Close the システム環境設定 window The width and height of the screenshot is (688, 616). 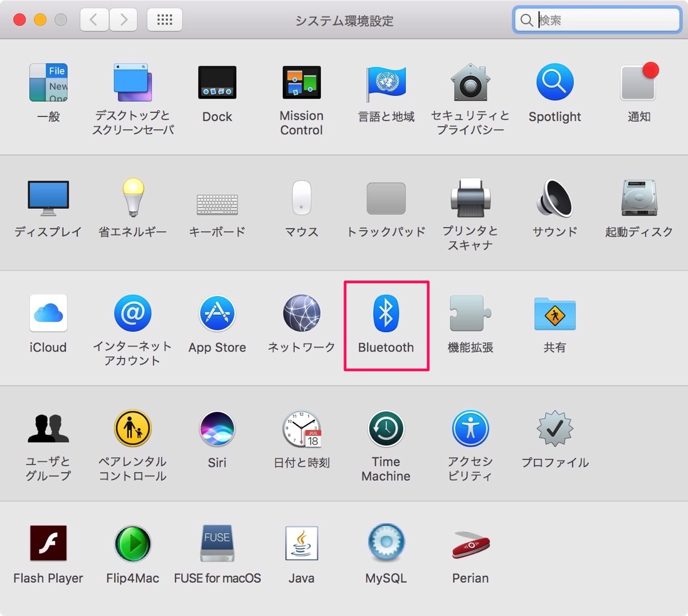(19, 20)
